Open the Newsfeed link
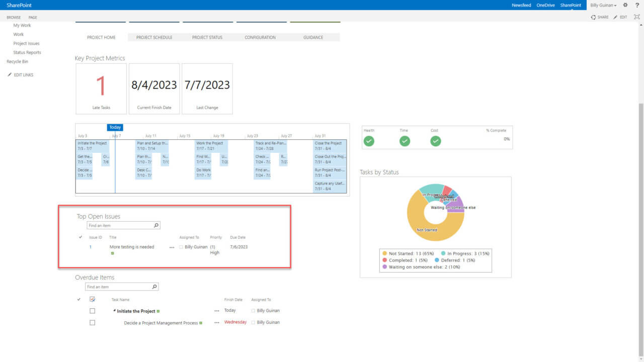The width and height of the screenshot is (644, 362). (522, 5)
